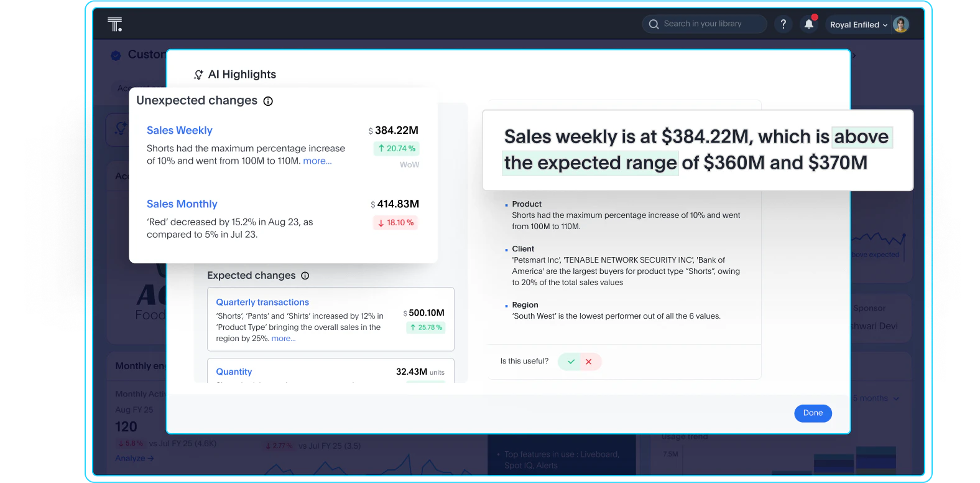
Task: Click the user profile avatar
Action: tap(900, 24)
